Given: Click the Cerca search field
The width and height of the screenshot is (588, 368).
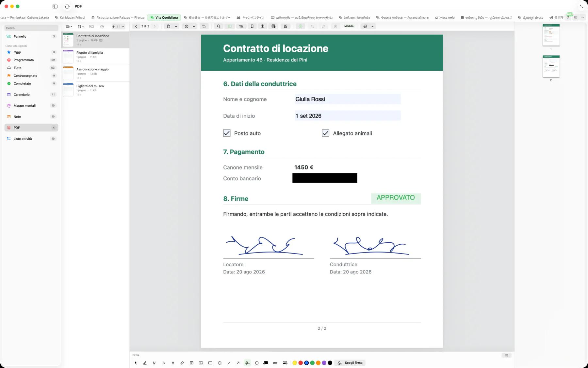Looking at the screenshot, I should [x=31, y=28].
